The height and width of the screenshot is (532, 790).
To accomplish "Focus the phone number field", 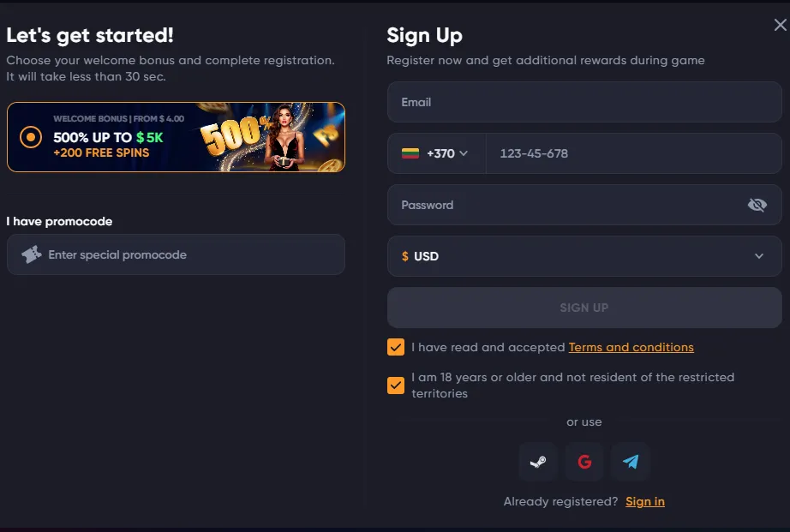I will pos(632,153).
